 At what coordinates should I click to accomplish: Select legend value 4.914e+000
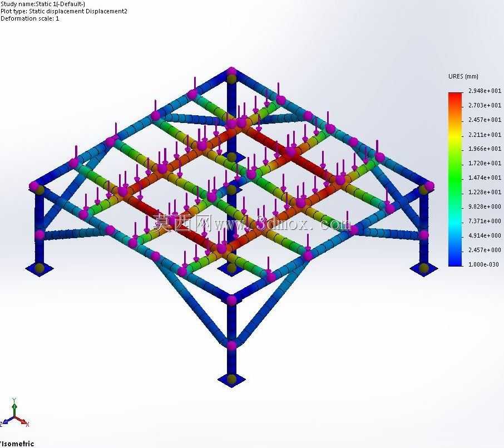485,235
